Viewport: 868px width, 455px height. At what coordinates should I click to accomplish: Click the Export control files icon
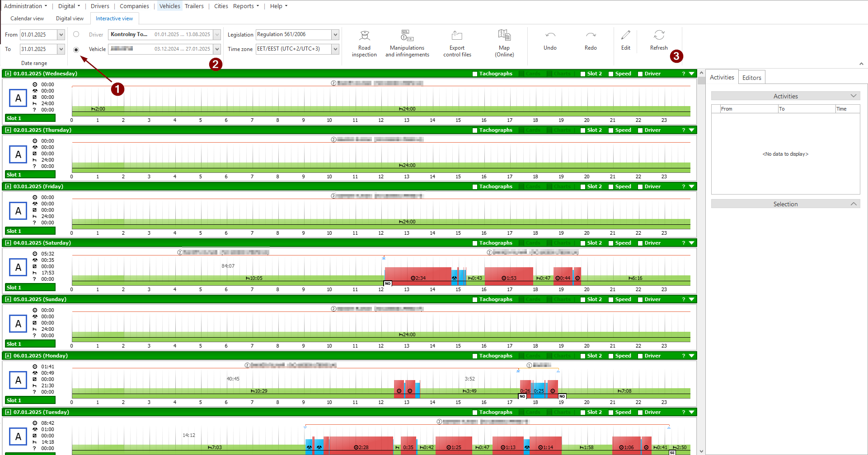(457, 35)
